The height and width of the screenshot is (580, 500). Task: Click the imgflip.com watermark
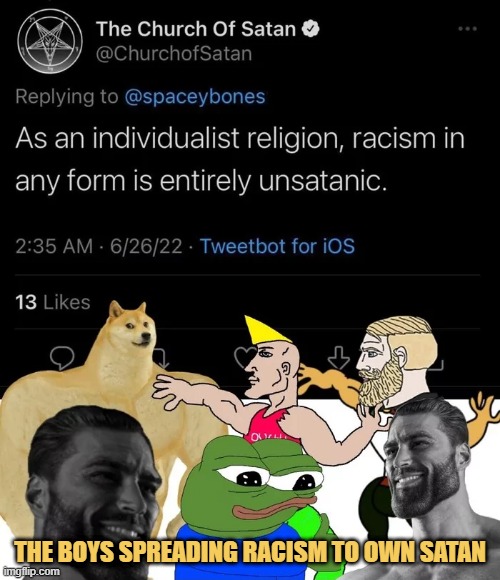[x=31, y=571]
